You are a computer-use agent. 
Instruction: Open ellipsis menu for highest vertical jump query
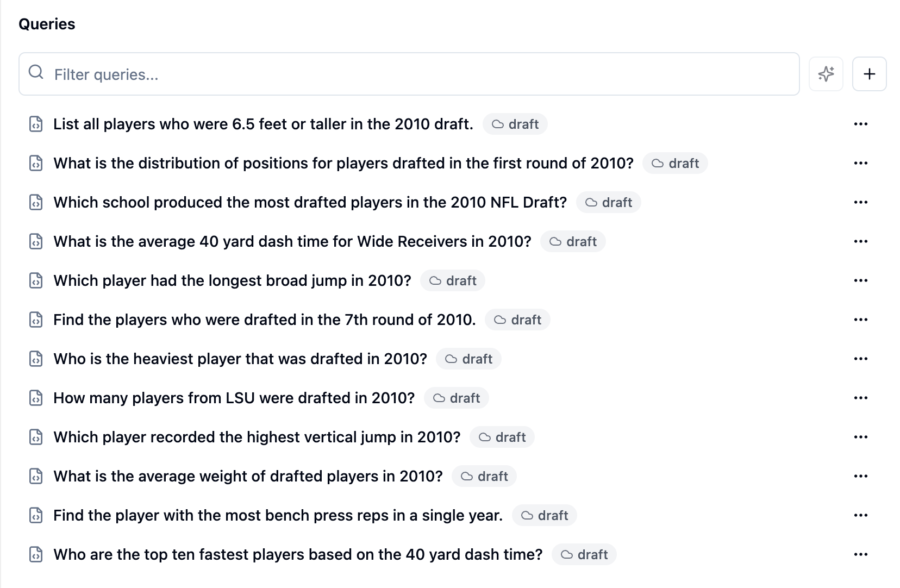861,437
